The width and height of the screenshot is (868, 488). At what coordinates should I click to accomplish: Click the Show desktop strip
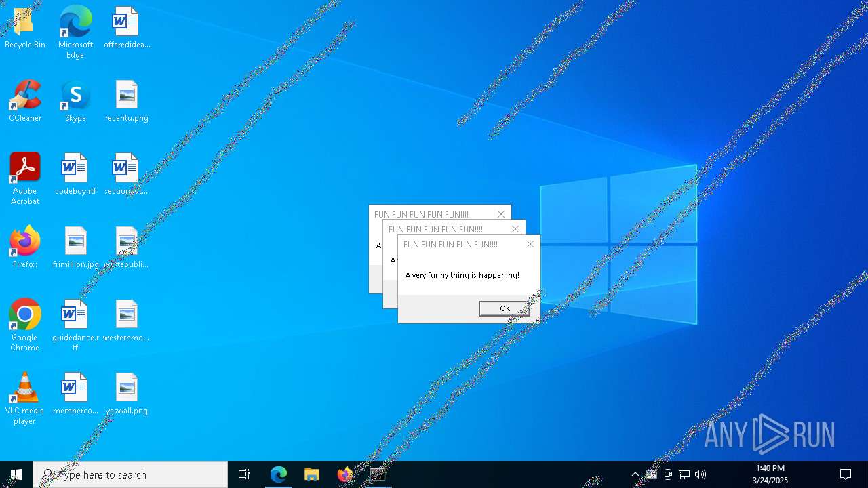[866, 474]
